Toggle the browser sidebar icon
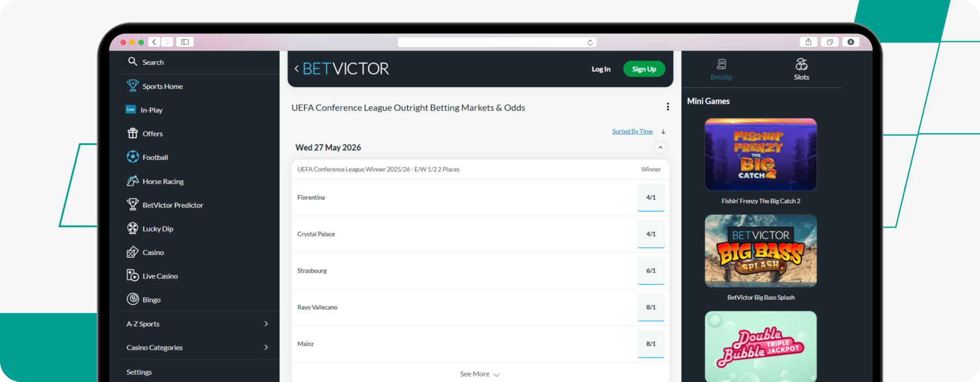Screen dimensions: 980x382 pos(185,42)
